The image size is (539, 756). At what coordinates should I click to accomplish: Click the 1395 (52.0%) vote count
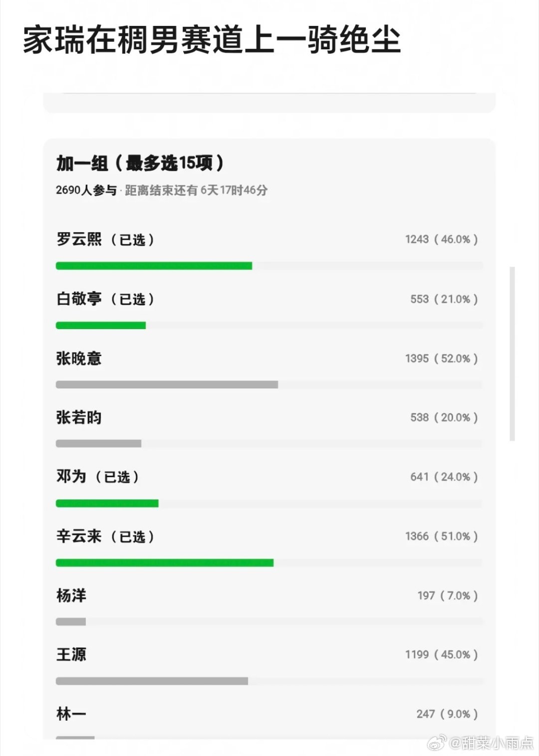click(x=441, y=359)
